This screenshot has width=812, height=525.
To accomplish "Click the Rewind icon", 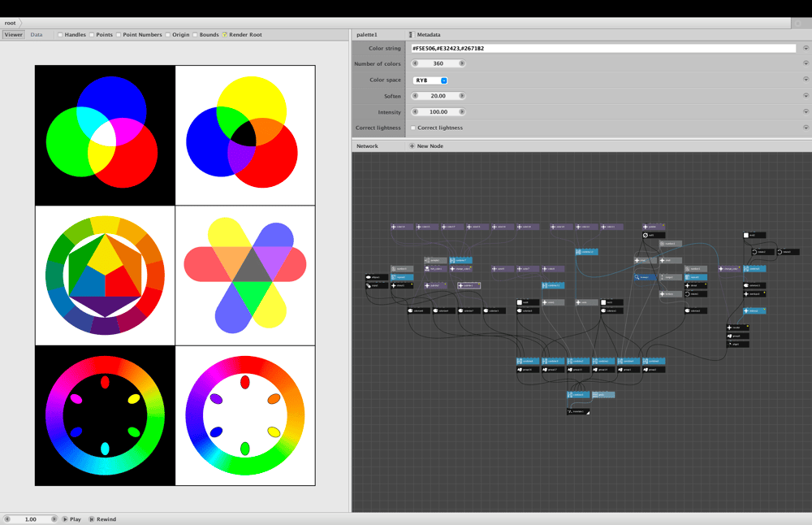I will pyautogui.click(x=92, y=518).
